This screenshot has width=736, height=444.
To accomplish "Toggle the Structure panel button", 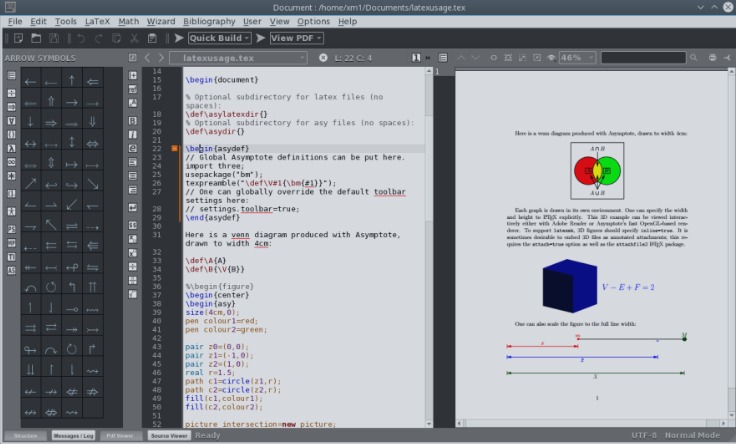I will click(25, 436).
